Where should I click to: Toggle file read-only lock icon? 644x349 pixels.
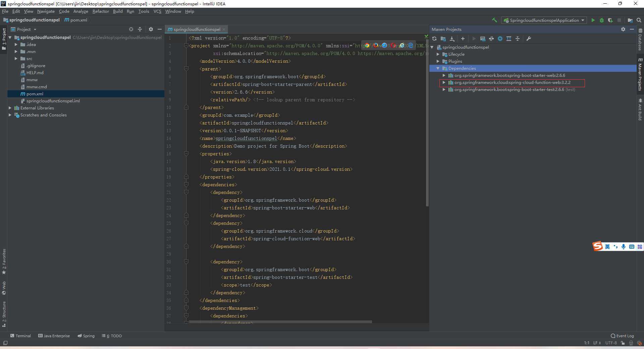[623, 343]
